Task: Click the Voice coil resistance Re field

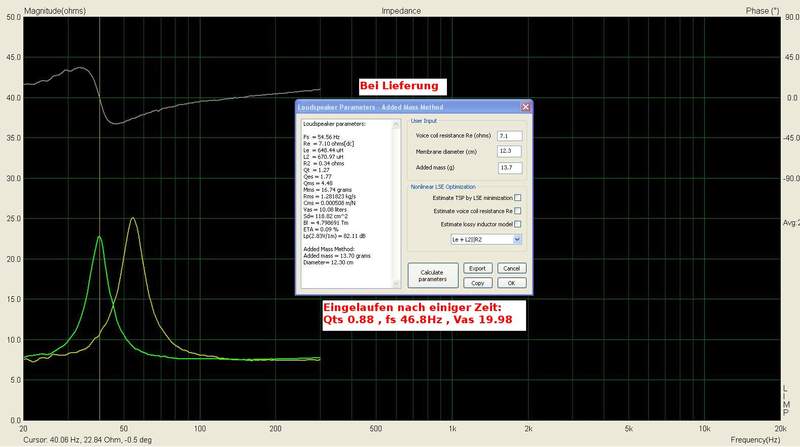Action: click(510, 135)
